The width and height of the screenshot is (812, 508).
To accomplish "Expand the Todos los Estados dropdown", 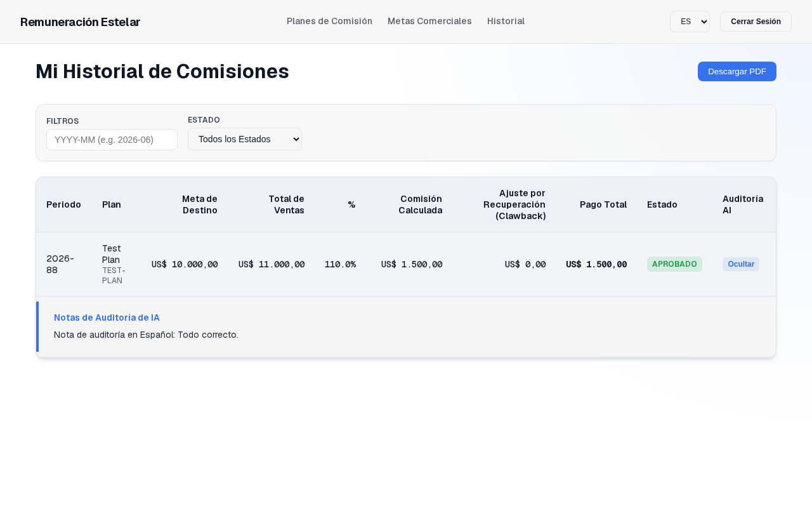I will click(x=245, y=139).
